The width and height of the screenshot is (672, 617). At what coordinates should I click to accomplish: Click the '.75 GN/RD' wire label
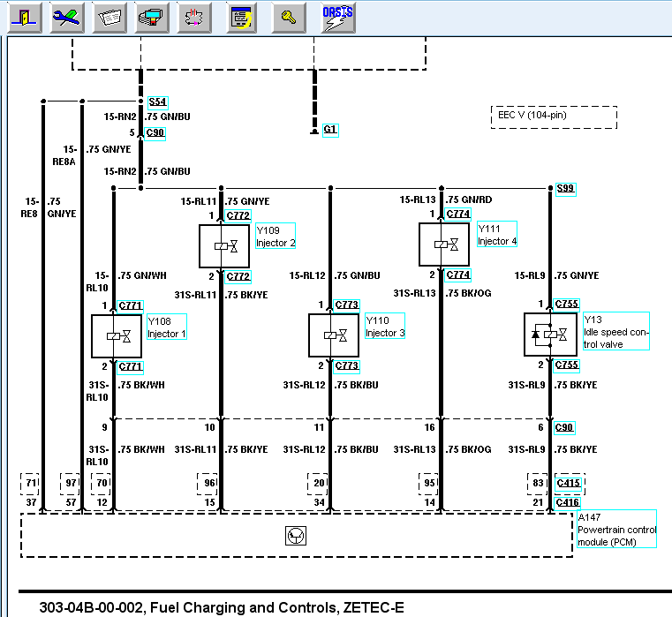point(468,199)
